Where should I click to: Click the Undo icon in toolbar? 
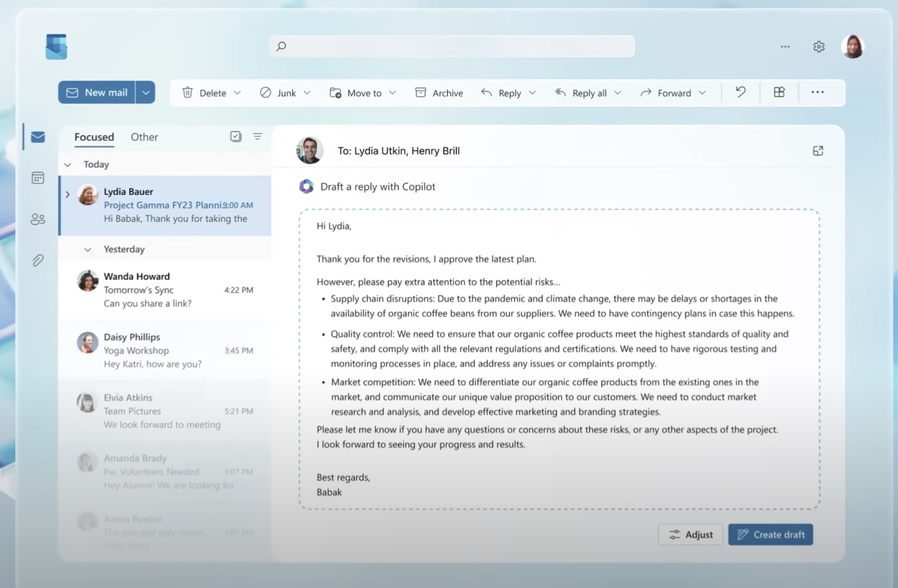click(x=740, y=92)
